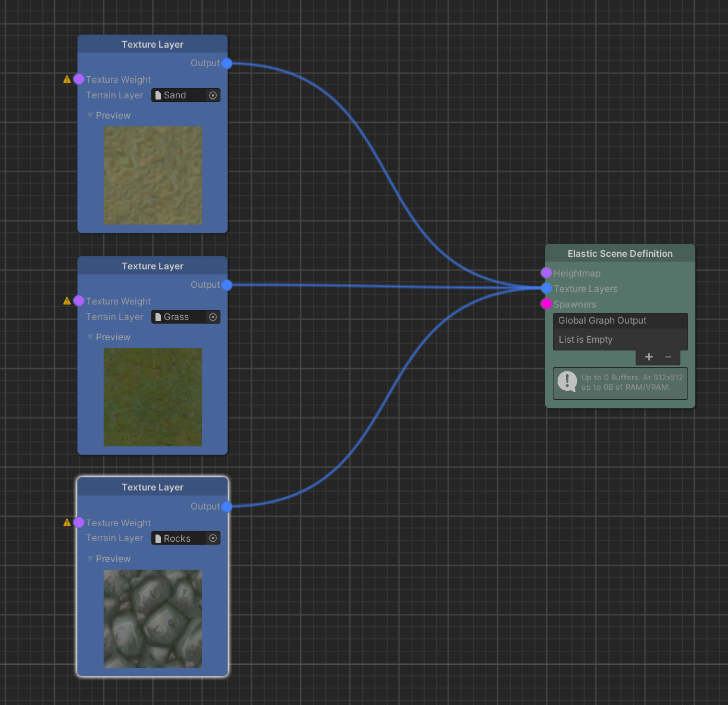Click the Sand object picker circle icon
728x705 pixels.
213,95
